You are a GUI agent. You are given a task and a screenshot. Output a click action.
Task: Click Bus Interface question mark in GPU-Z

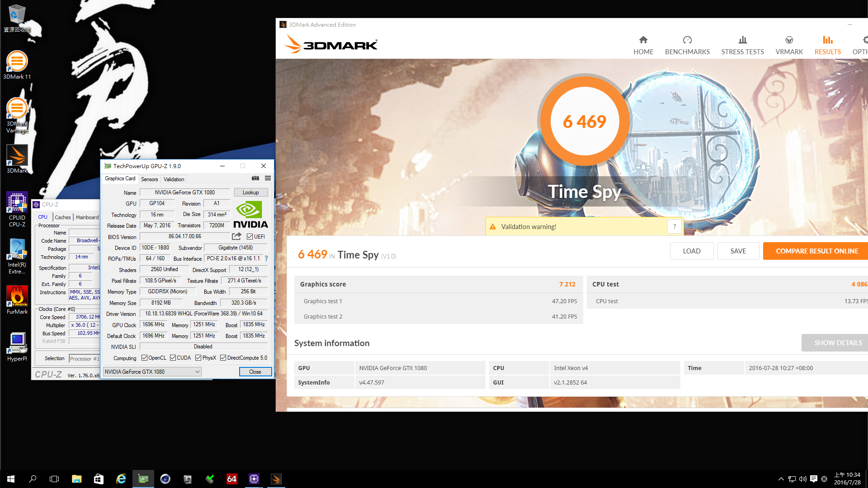click(x=266, y=258)
